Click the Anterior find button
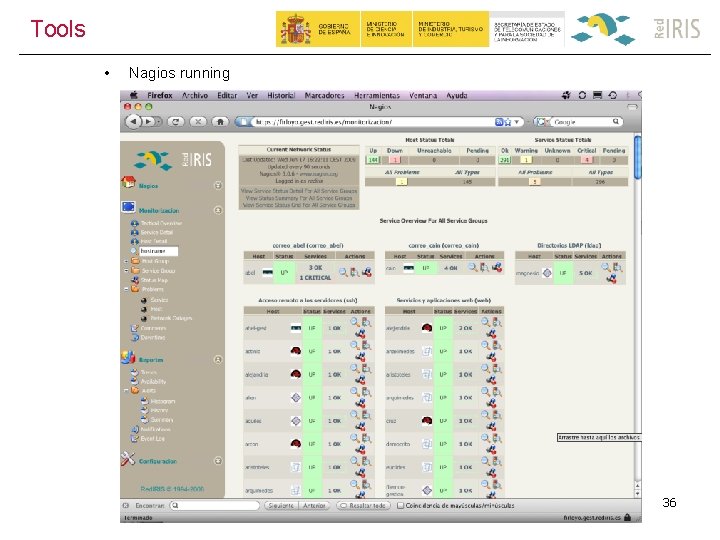720x540 pixels. [x=314, y=505]
